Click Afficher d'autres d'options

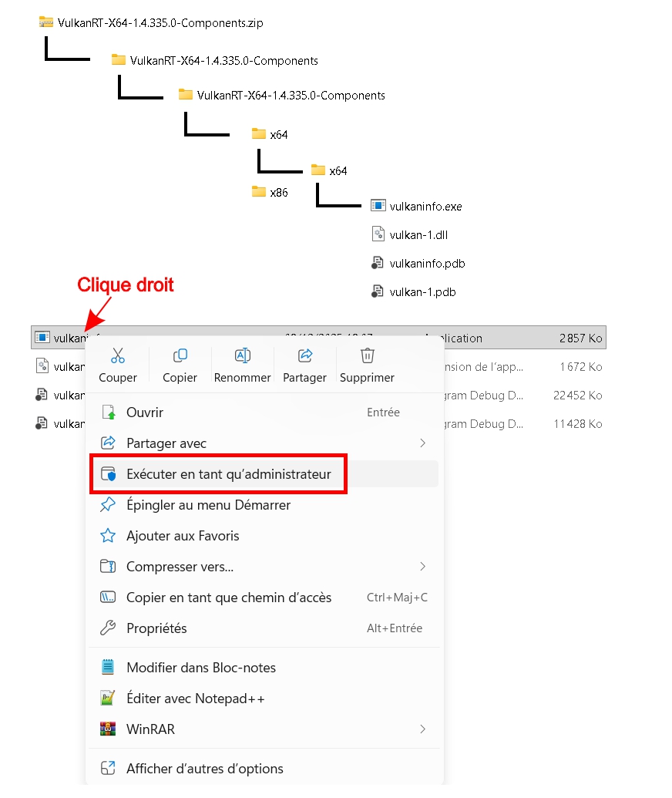tap(204, 769)
